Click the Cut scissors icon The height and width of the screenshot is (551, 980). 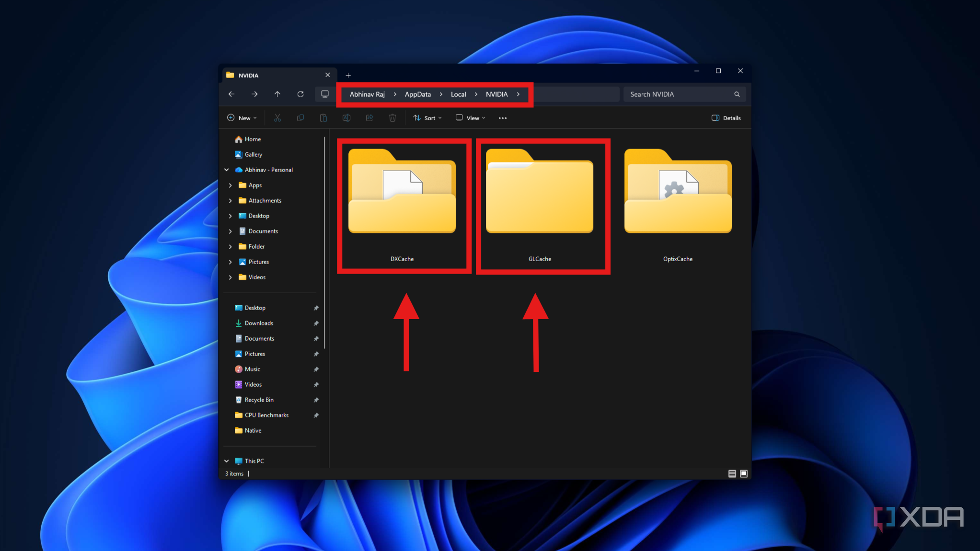tap(277, 118)
